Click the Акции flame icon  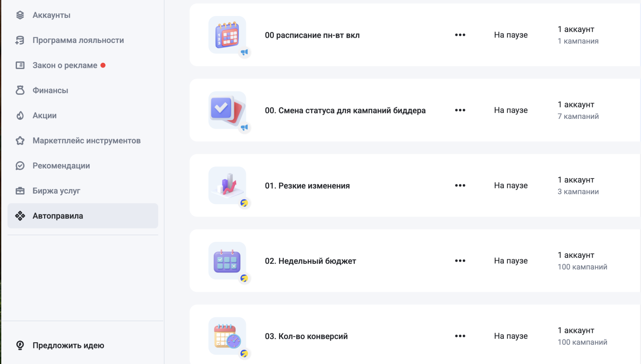(x=20, y=115)
